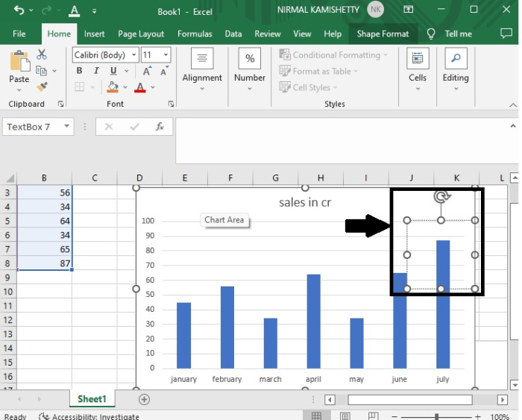Click the Undo arrow in title bar
Viewport: 522px width, 420px height.
tap(19, 11)
